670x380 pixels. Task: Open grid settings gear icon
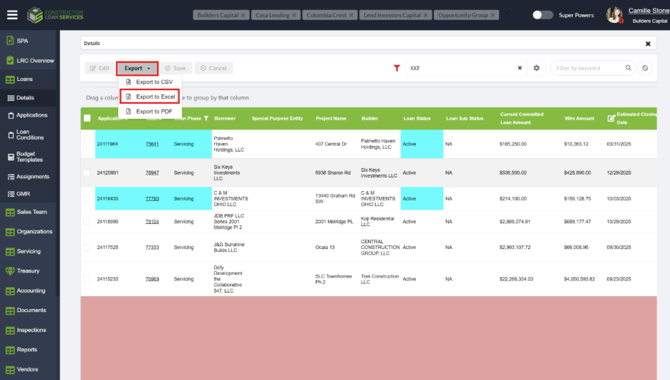(536, 68)
